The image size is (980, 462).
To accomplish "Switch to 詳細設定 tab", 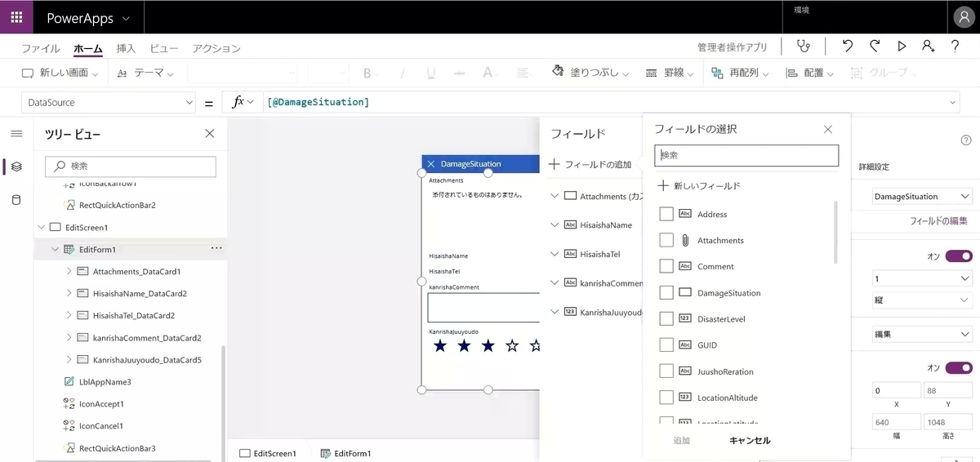I will (874, 167).
